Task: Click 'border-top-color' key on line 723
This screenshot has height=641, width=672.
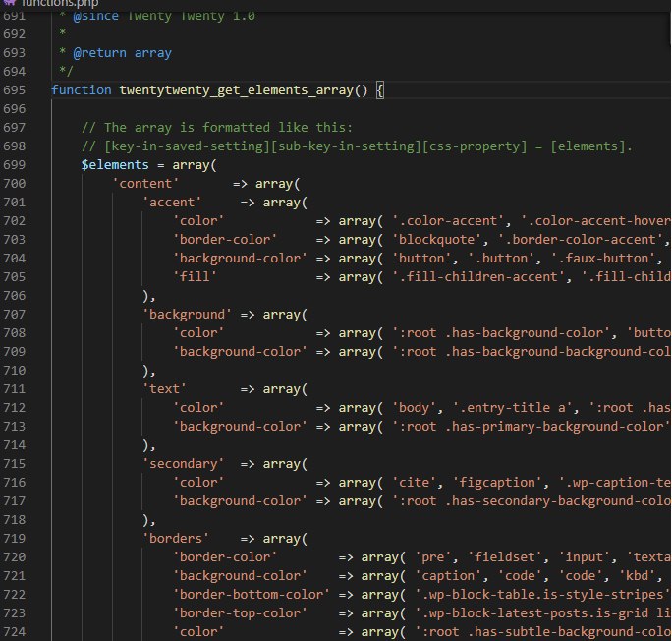Action: [x=240, y=613]
